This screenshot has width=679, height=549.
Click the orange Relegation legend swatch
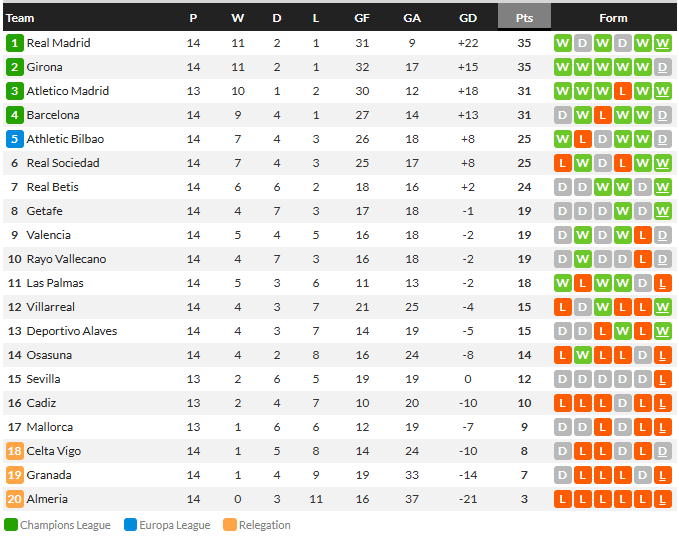coord(230,525)
